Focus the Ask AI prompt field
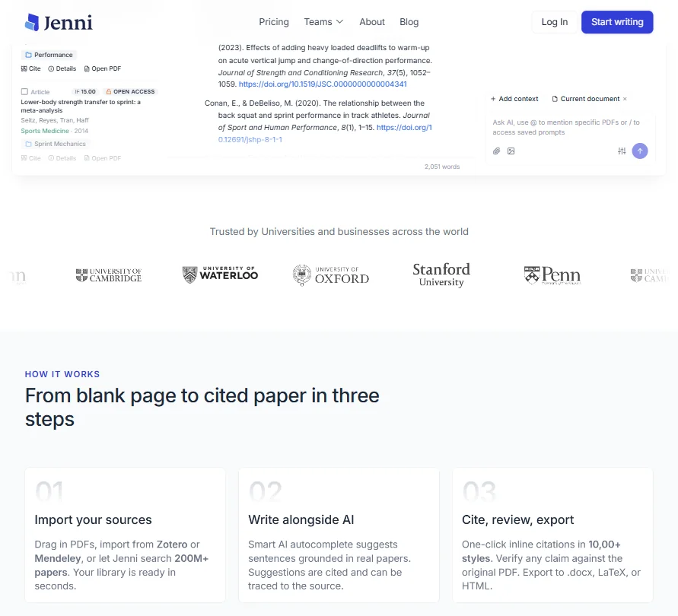This screenshot has width=678, height=616. 570,128
